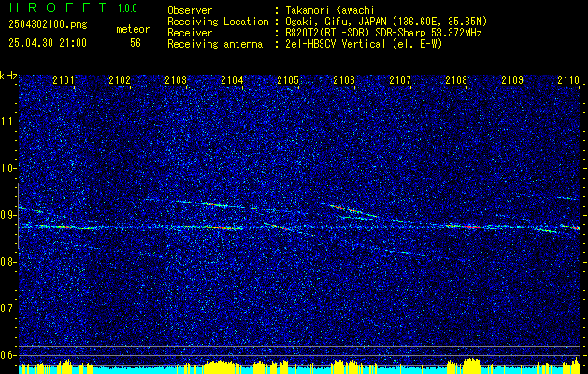588x374 pixels.
Task: Click the 2110 time marker
Action: pos(568,80)
